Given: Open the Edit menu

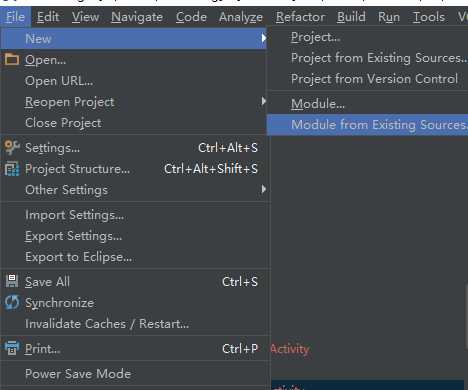Looking at the screenshot, I should click(48, 17).
